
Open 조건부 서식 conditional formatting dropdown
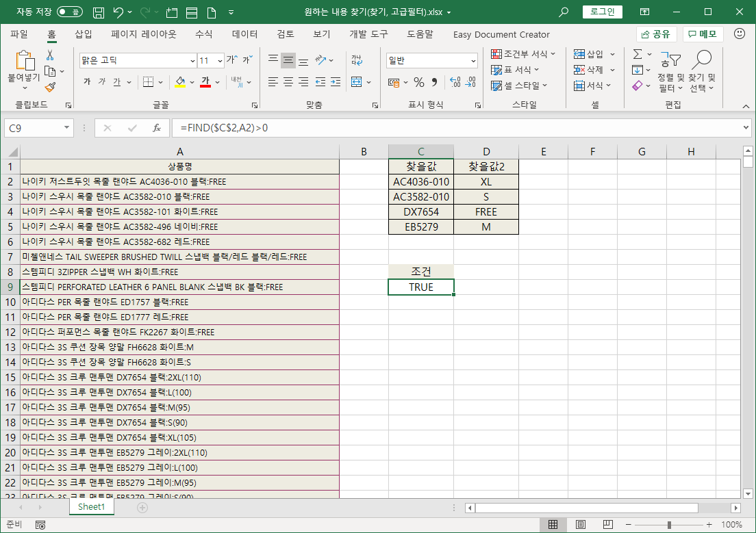click(523, 54)
